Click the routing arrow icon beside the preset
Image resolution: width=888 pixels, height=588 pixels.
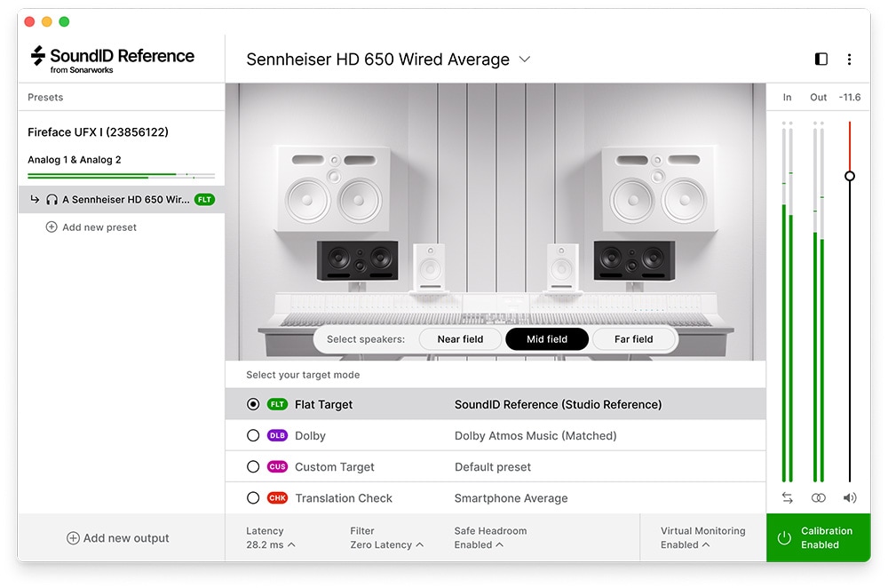(36, 199)
